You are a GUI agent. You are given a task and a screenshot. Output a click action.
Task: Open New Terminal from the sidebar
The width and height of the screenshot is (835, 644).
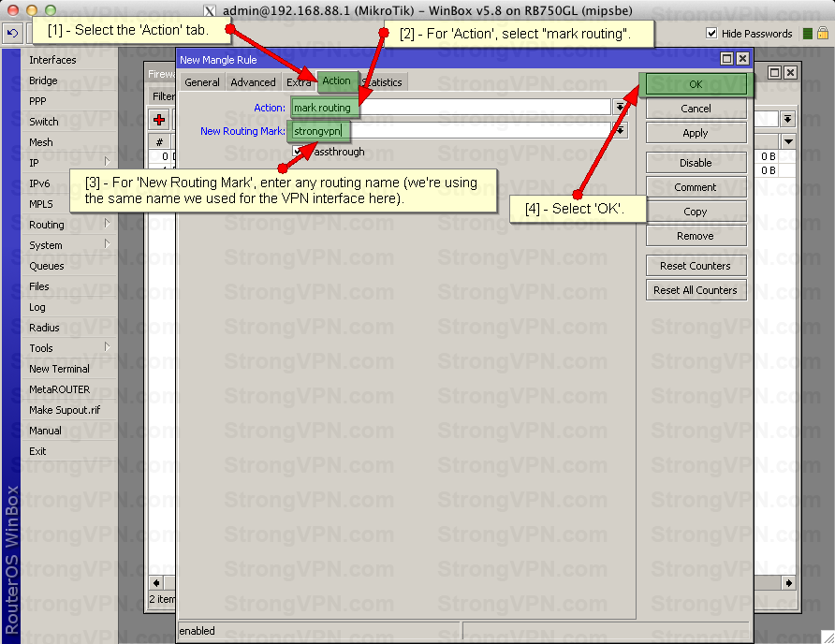59,369
